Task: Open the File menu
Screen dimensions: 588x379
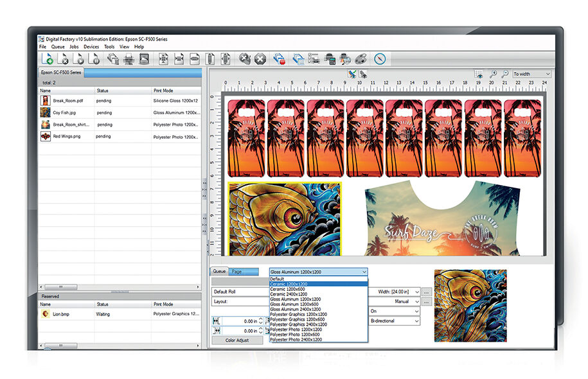Action: pos(43,47)
